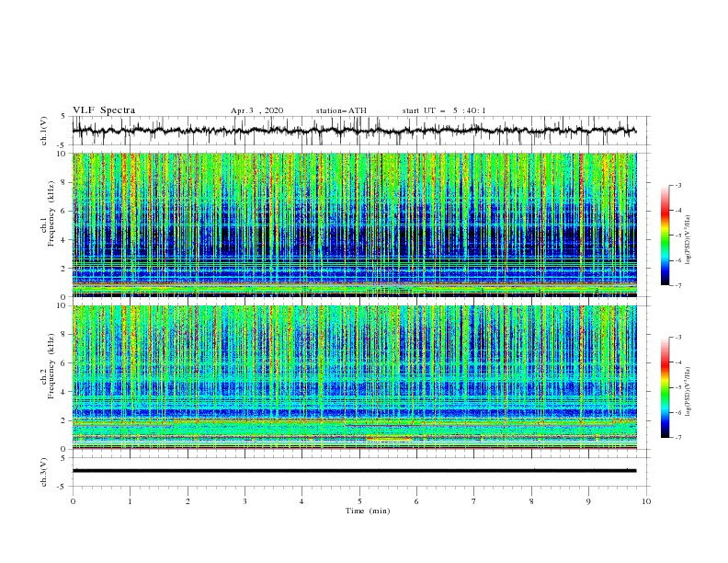This screenshot has width=728, height=563.
Task: Click the ch.1 frequency axis "8" tick label
Action: (x=63, y=182)
